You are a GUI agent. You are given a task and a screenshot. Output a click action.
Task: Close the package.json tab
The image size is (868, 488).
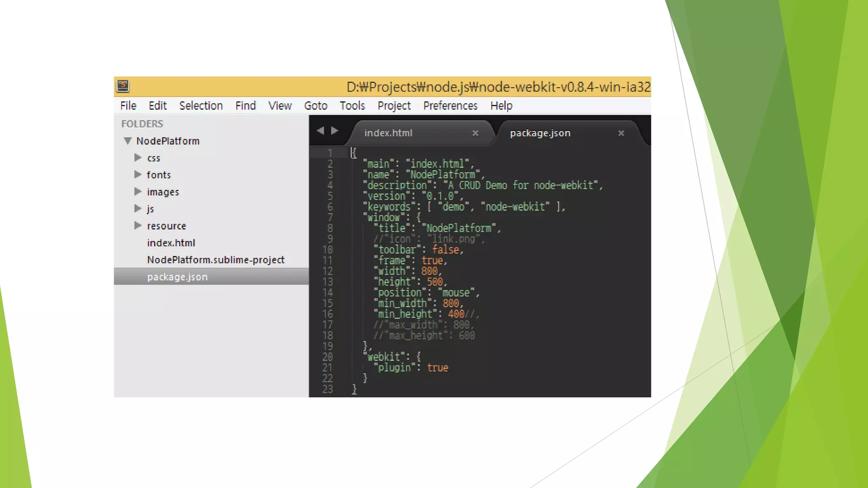[621, 133]
